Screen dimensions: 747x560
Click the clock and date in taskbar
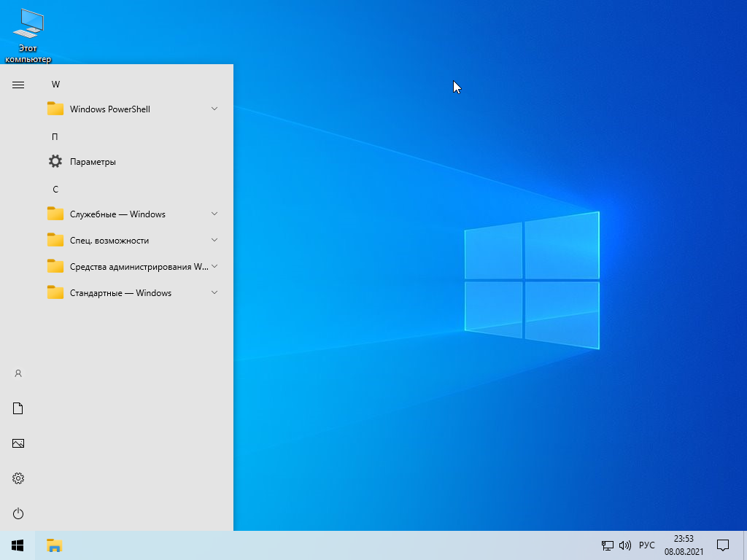pos(684,545)
